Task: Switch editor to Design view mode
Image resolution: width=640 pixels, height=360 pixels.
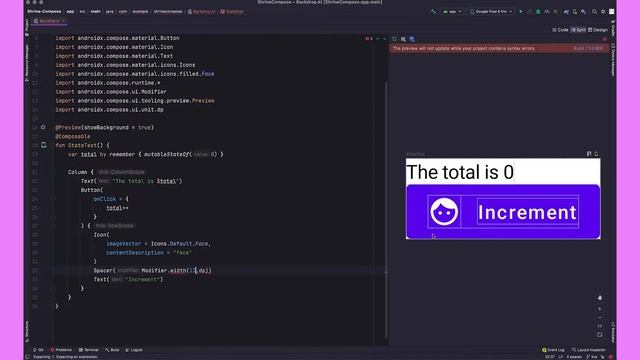Action: click(x=598, y=30)
